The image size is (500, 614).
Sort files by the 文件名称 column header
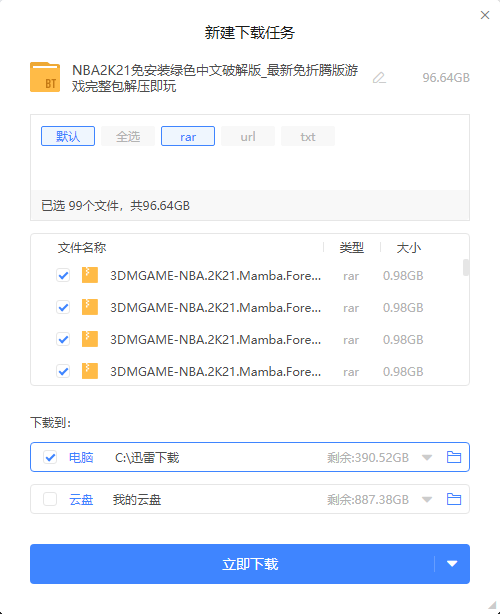82,247
